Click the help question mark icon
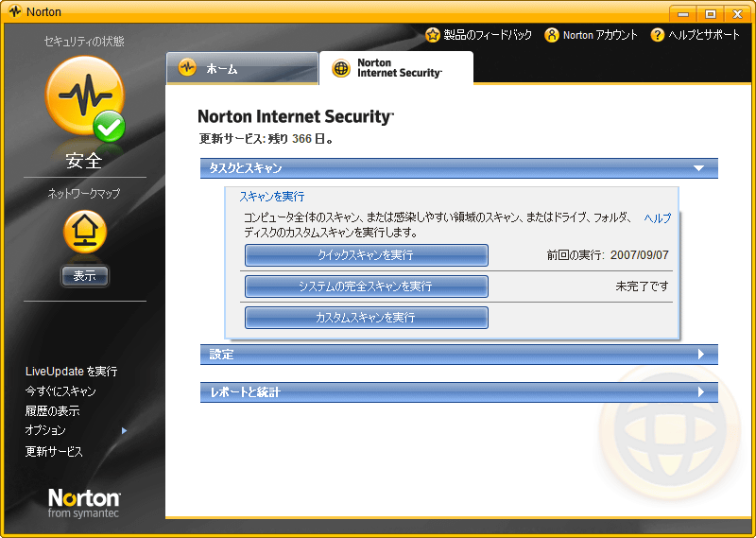Viewport: 756px width, 538px height. click(x=657, y=35)
